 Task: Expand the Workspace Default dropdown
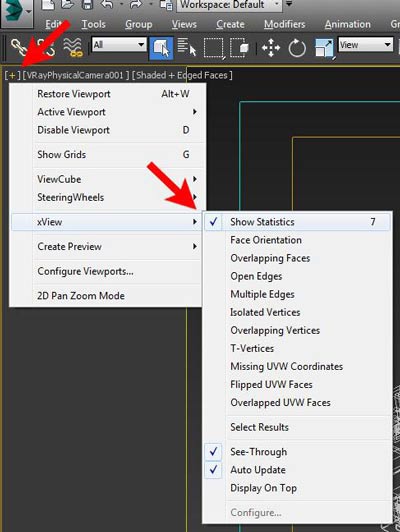(229, 5)
